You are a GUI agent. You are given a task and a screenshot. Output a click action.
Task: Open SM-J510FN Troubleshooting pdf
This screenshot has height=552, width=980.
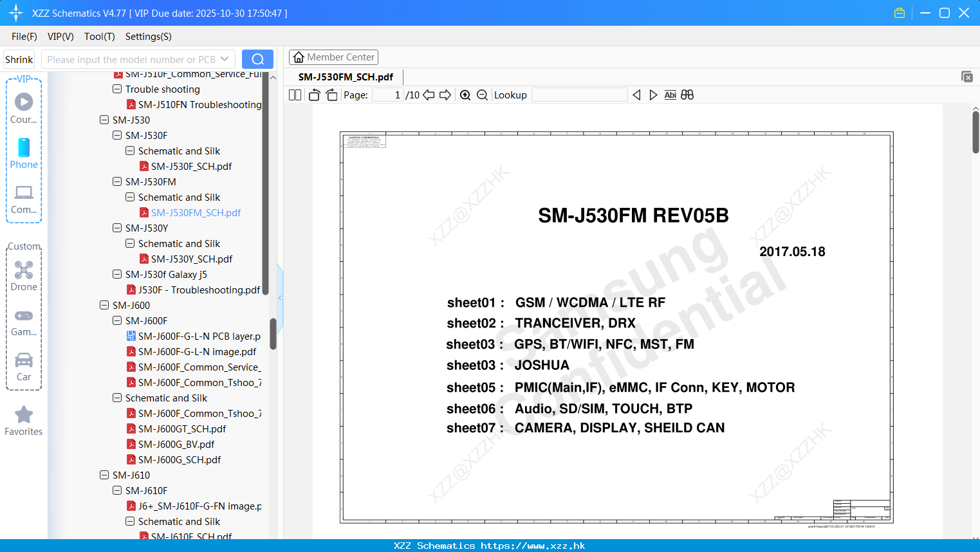[x=194, y=104]
